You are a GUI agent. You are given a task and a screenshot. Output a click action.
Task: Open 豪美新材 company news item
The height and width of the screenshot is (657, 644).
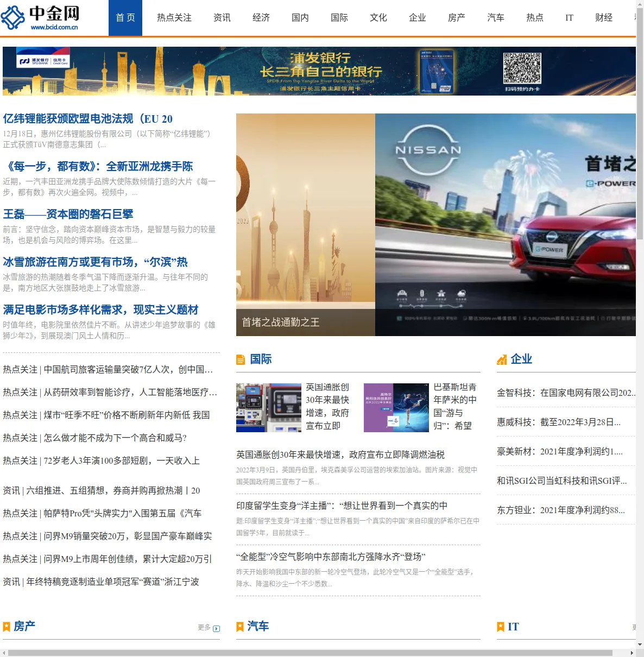[x=560, y=452]
